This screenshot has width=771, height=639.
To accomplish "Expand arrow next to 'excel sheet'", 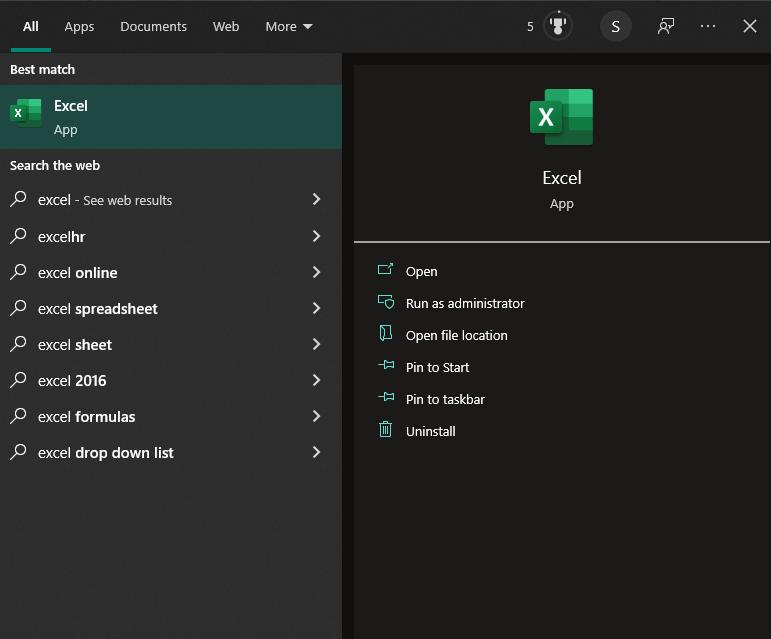I will 317,344.
